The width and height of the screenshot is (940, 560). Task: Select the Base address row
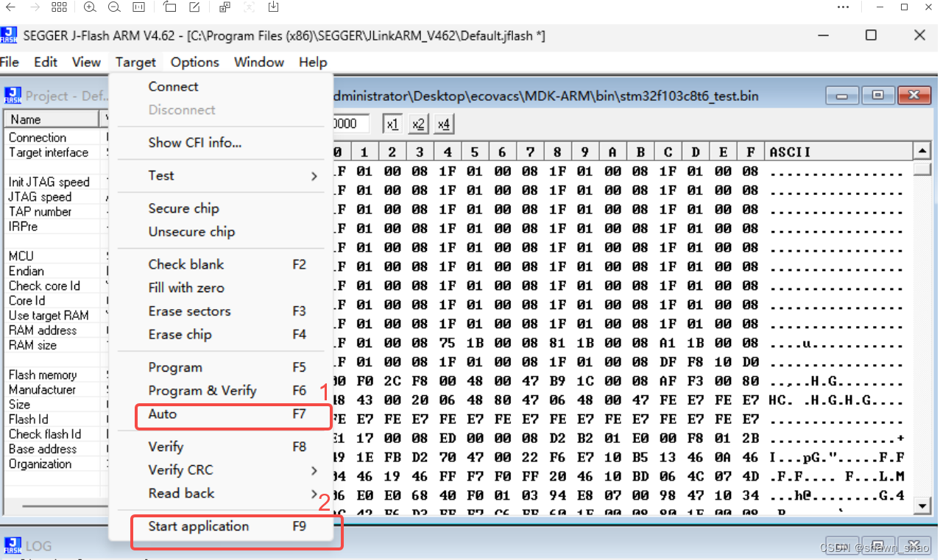click(56, 449)
